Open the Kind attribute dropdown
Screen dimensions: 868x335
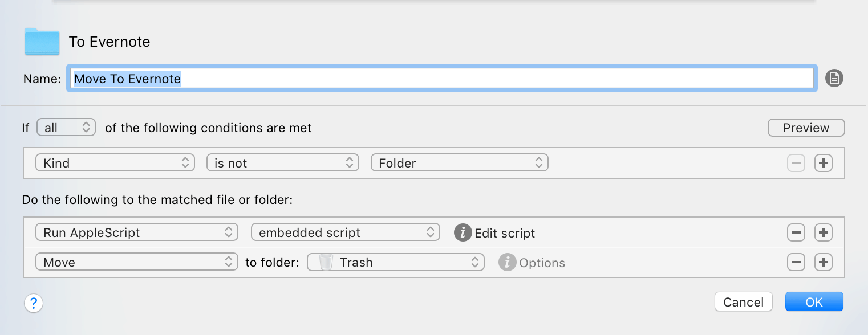coord(115,163)
